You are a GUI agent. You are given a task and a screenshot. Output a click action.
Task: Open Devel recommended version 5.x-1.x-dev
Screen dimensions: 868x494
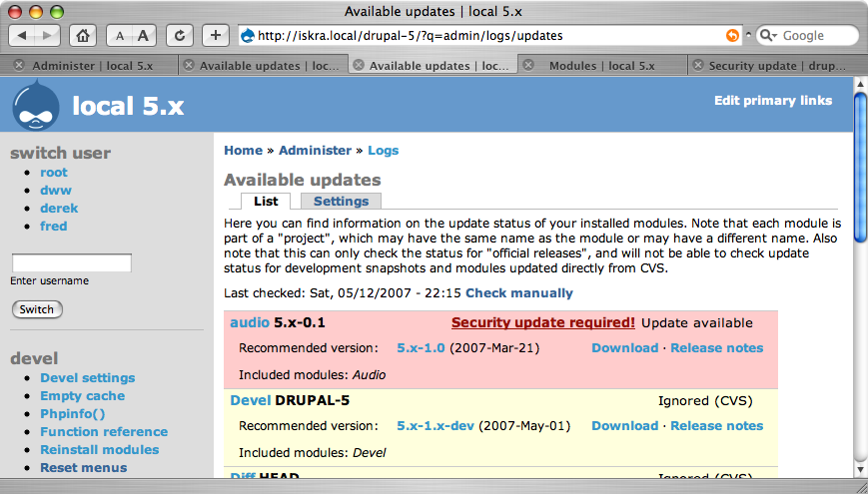pyautogui.click(x=435, y=426)
